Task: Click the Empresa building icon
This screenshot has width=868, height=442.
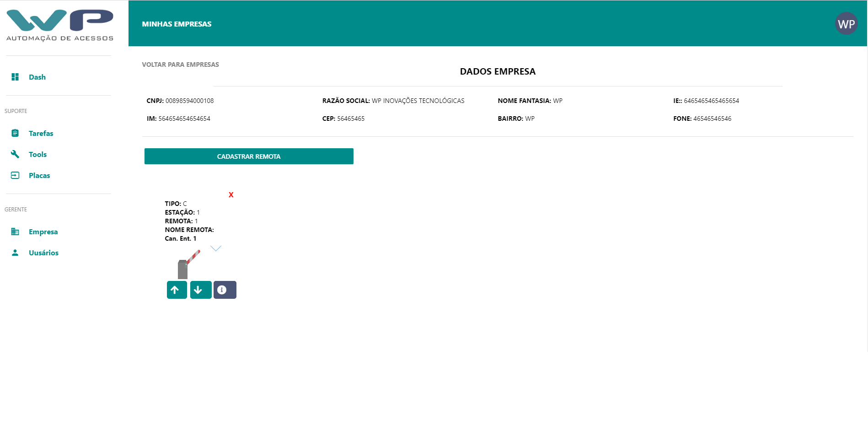Action: point(15,232)
